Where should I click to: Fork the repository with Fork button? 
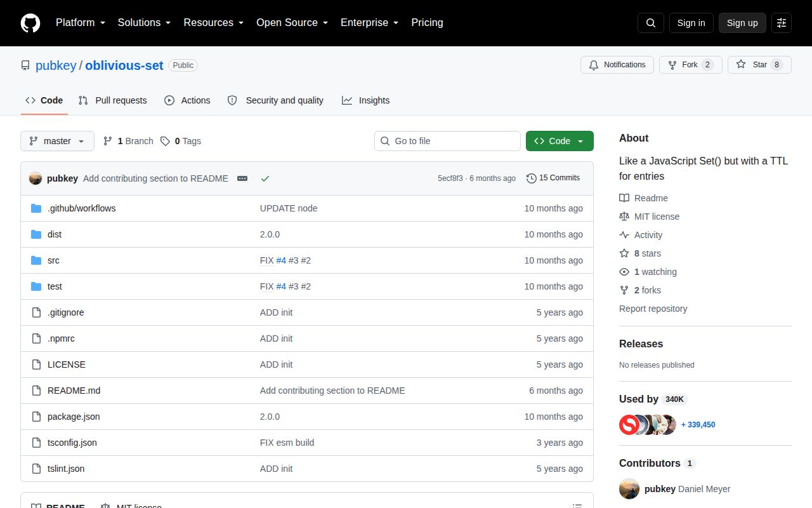(691, 65)
